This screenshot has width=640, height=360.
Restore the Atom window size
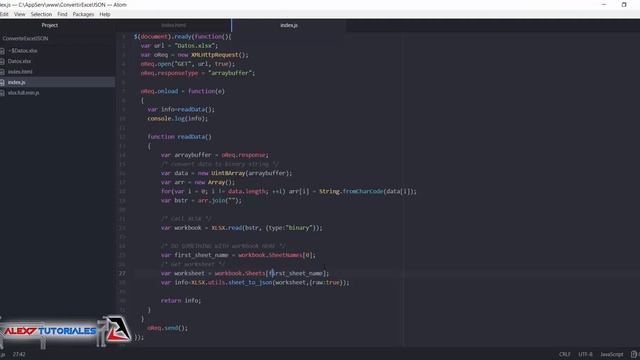click(624, 4)
